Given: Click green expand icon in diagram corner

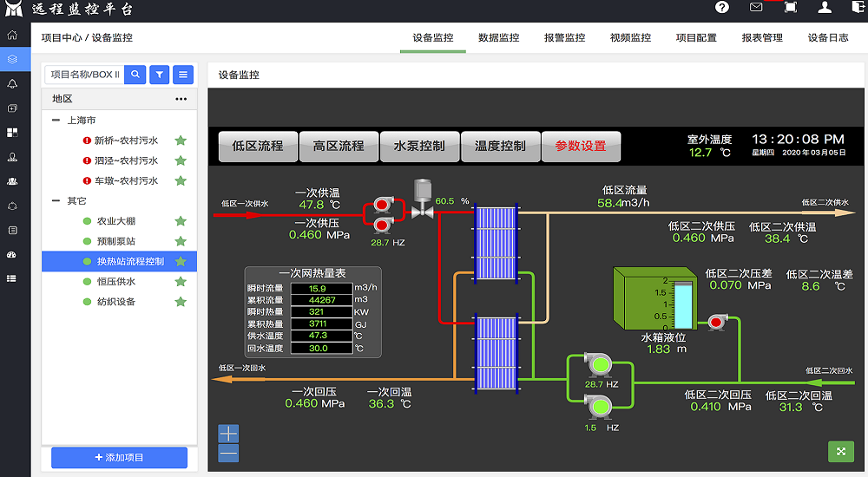Looking at the screenshot, I should click(x=840, y=451).
